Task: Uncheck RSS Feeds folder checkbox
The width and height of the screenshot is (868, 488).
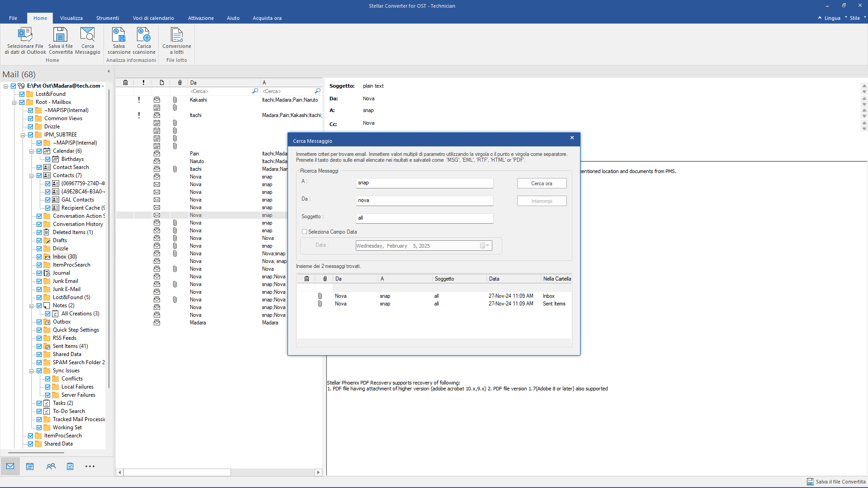Action: (39, 338)
